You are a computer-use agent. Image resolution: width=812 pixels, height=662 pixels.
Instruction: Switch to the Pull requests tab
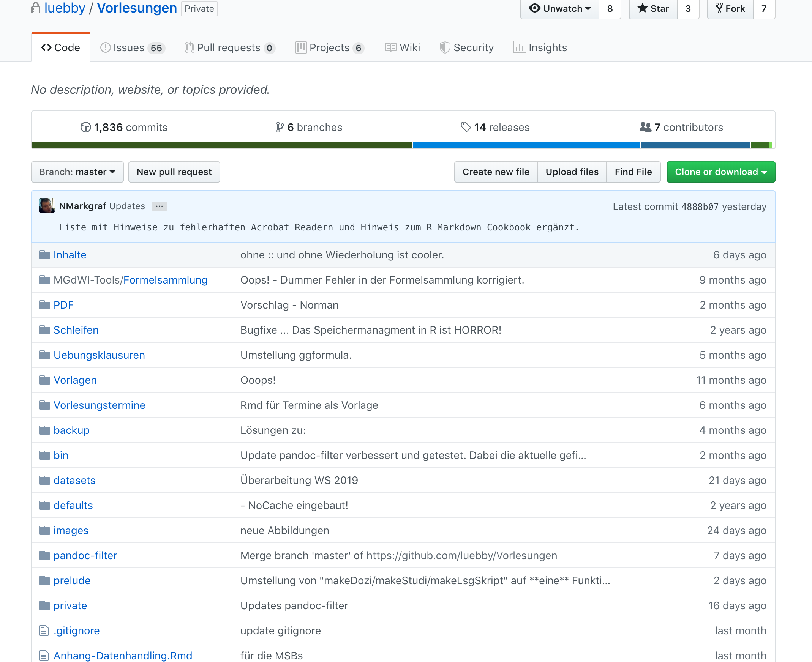click(x=230, y=48)
